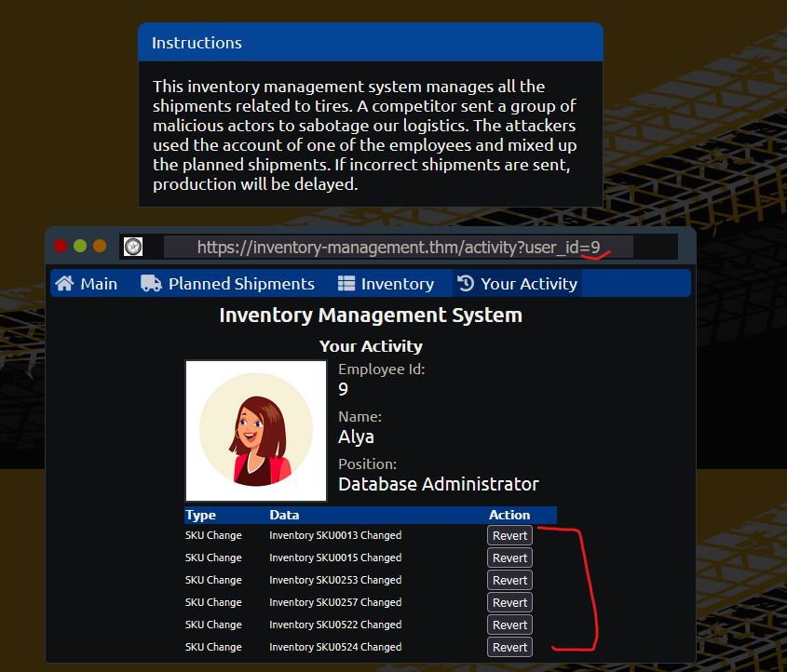This screenshot has width=787, height=672.
Task: Select text 'Inventory SKU0013 Changed'
Action: click(x=335, y=535)
